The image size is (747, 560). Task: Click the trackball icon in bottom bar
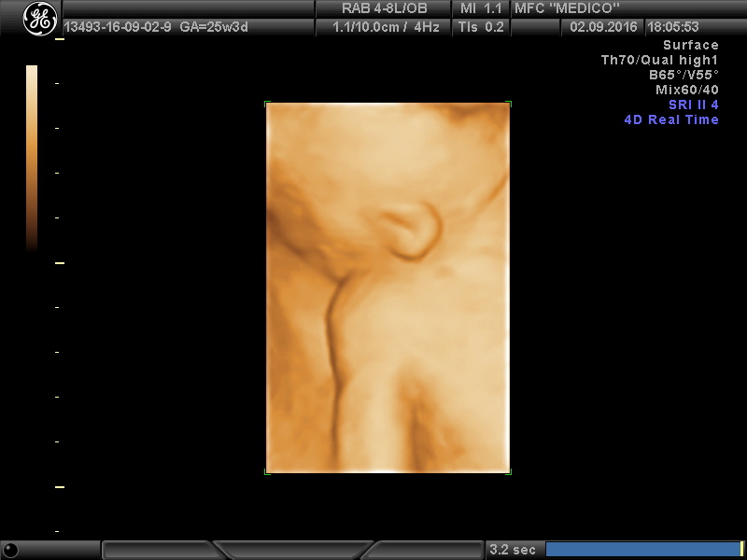click(x=10, y=550)
